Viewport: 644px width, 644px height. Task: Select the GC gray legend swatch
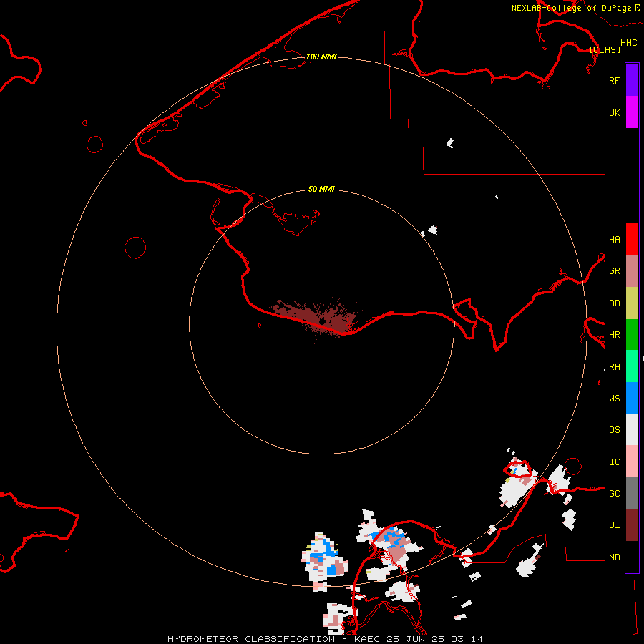(x=632, y=493)
